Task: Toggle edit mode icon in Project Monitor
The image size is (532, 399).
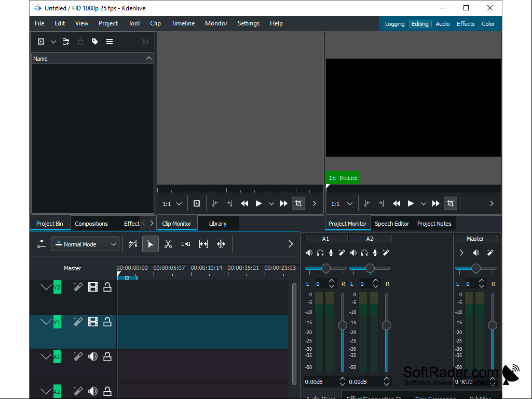Action: pyautogui.click(x=451, y=203)
